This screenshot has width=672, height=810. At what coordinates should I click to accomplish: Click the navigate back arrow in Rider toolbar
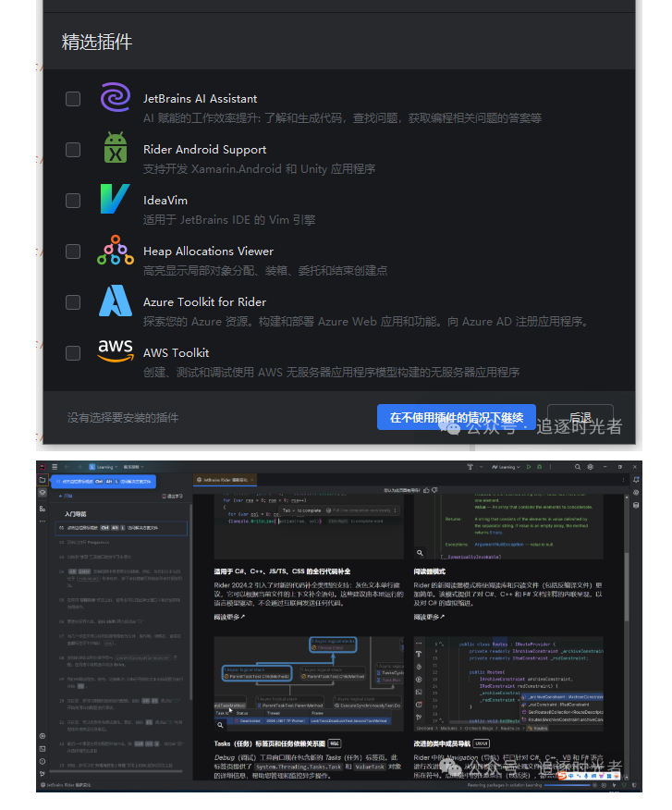(67, 467)
